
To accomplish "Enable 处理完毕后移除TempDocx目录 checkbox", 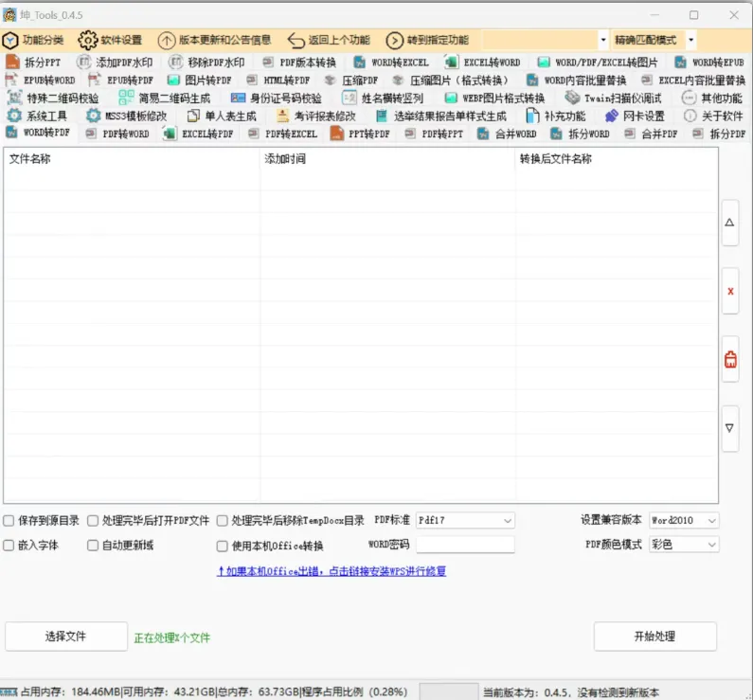I will coord(222,521).
